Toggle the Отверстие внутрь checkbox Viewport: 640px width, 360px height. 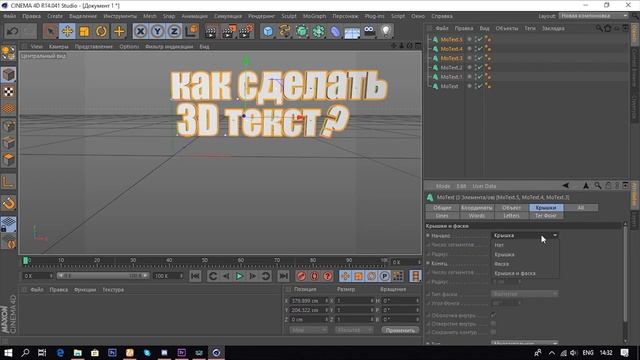tap(493, 324)
